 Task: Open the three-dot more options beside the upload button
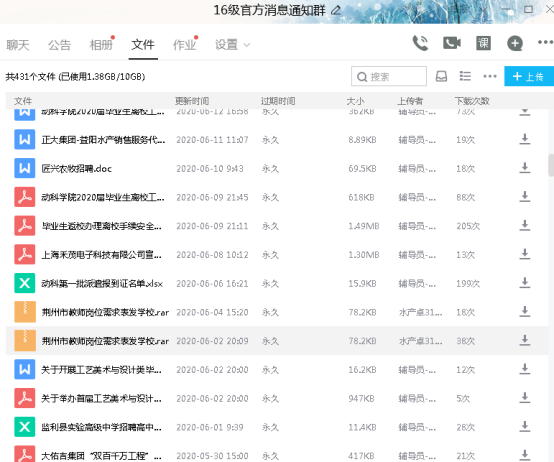(x=490, y=76)
